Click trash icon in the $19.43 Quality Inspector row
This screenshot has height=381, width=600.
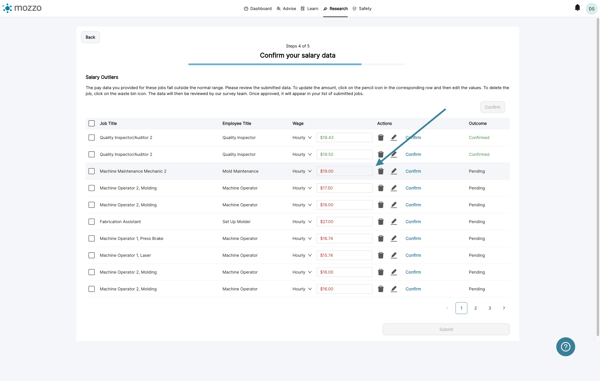tap(380, 137)
